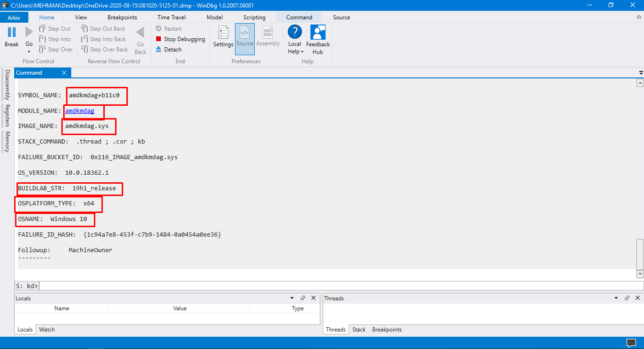Click the text amdkmdag+b11c0

(94, 95)
